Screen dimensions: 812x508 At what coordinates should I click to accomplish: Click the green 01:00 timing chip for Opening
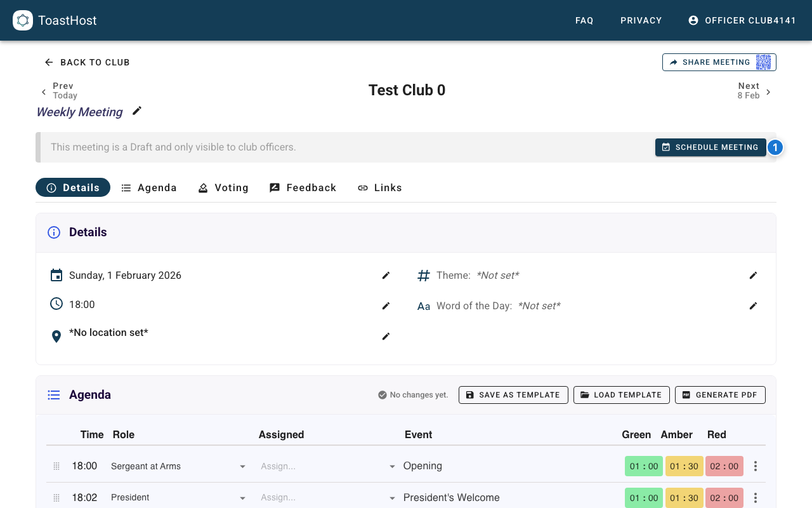click(x=643, y=465)
